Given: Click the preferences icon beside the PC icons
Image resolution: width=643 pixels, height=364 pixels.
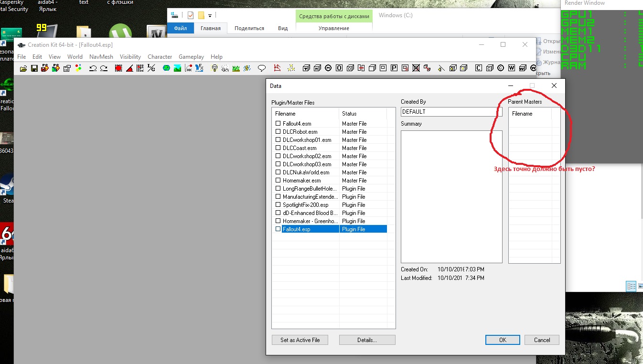Looking at the screenshot, I should tap(67, 68).
